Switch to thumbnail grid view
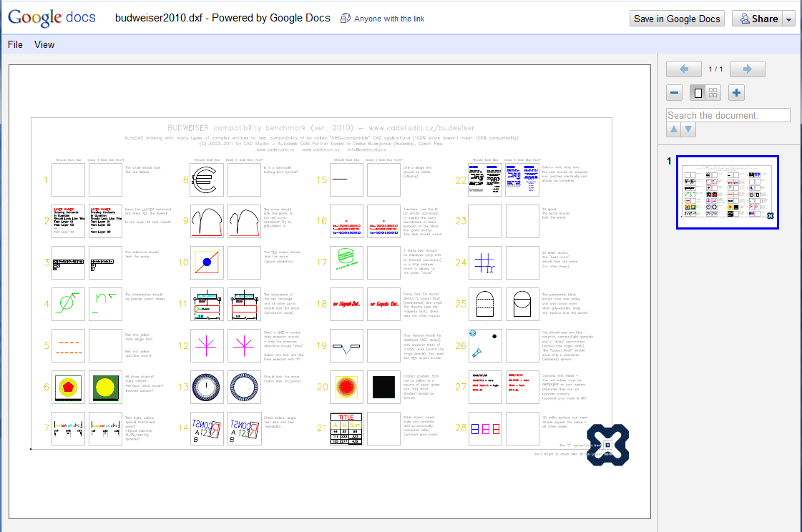 (713, 92)
